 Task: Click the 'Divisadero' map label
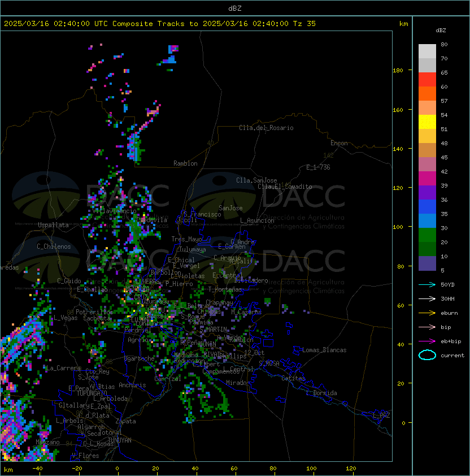(x=251, y=280)
